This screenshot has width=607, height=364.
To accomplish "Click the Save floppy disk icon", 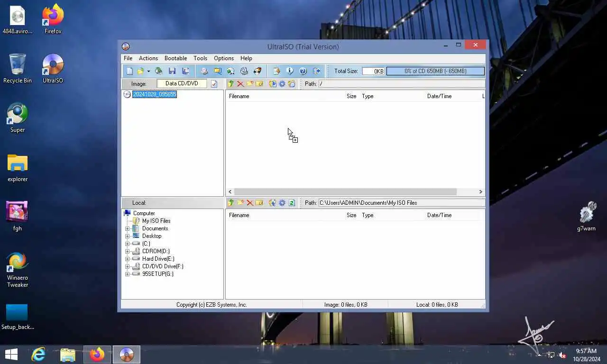I will 172,71.
